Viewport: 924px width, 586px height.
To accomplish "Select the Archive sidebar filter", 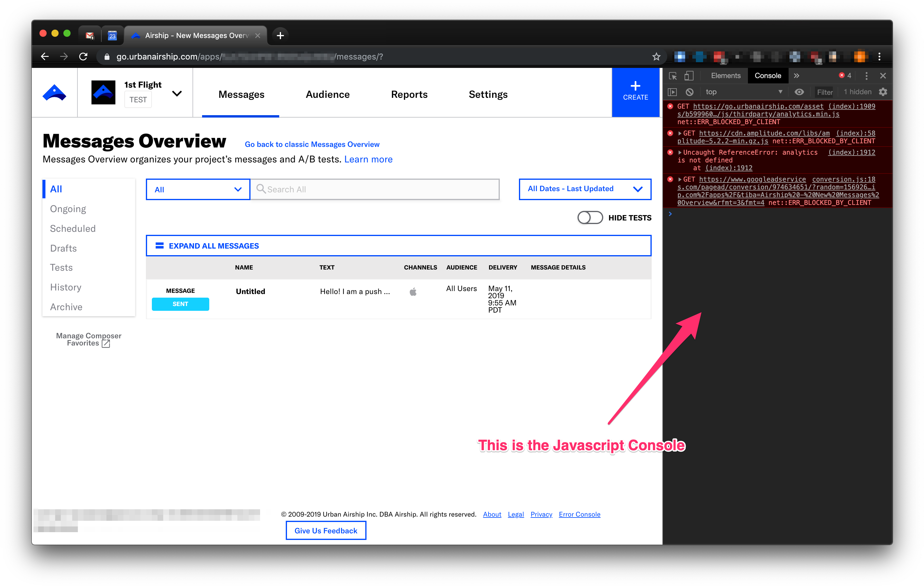I will pyautogui.click(x=66, y=306).
